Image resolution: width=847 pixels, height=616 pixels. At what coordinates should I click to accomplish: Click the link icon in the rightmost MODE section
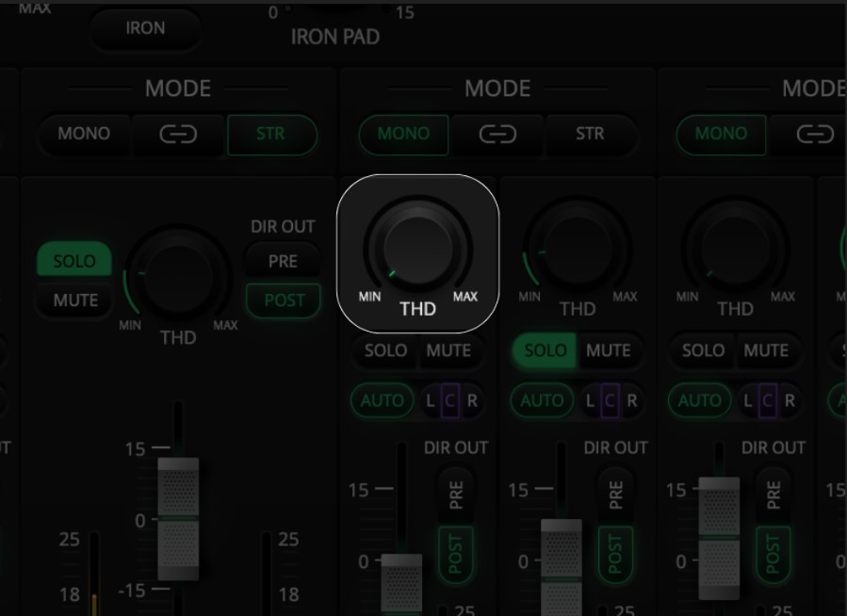click(814, 135)
